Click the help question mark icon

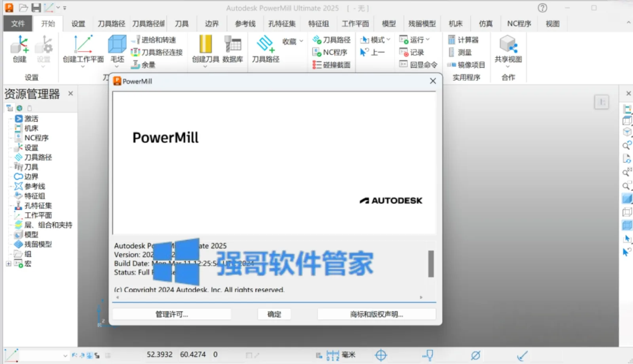click(542, 8)
